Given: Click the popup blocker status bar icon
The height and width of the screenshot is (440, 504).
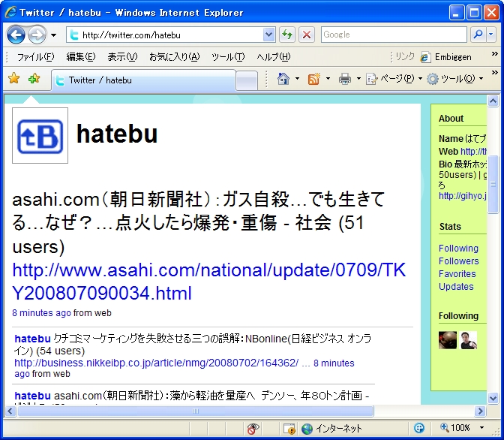Looking at the screenshot, I should [289, 429].
